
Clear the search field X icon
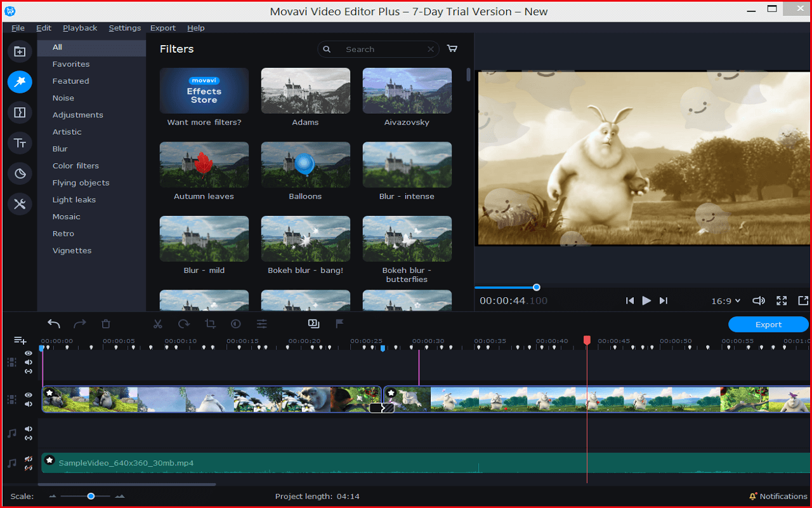431,49
